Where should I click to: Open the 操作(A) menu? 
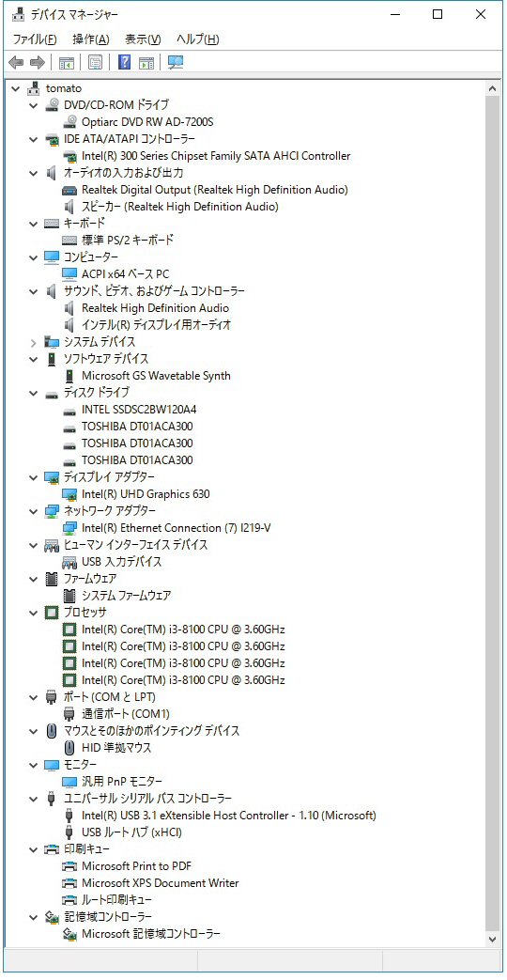pyautogui.click(x=90, y=39)
